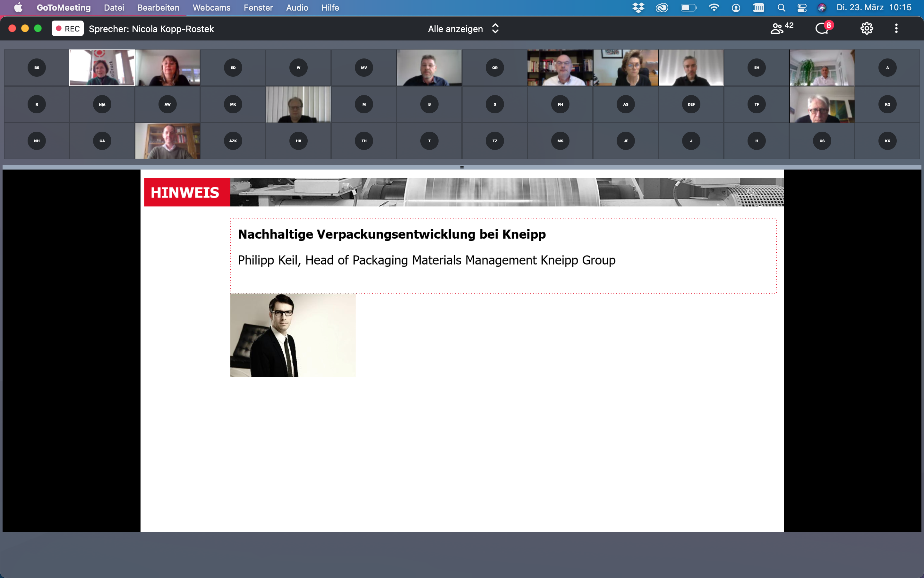
Task: Click the Dropbox menu bar icon
Action: [x=638, y=8]
